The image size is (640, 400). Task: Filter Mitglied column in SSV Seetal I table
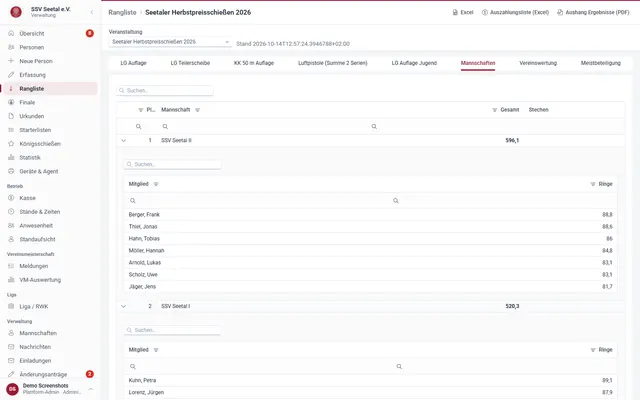(x=156, y=350)
